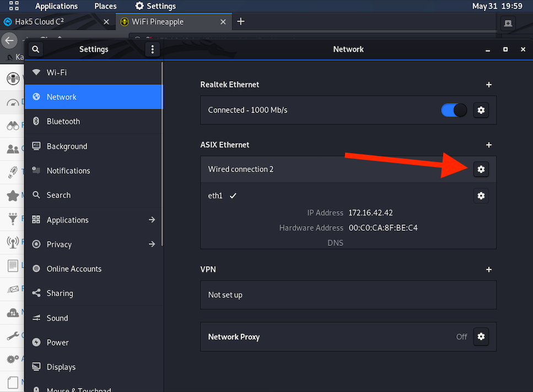The height and width of the screenshot is (392, 533).
Task: Open Activities overview grid icon
Action: 14,6
